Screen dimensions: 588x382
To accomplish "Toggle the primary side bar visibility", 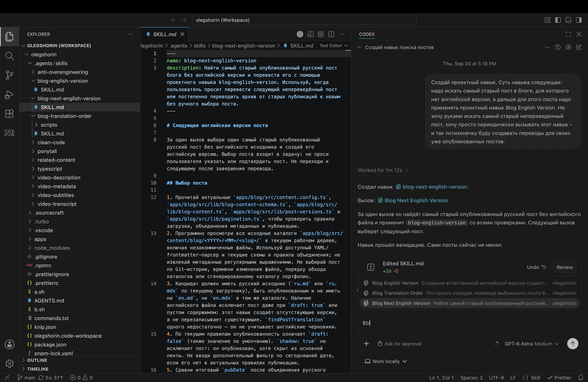I will tap(558, 20).
